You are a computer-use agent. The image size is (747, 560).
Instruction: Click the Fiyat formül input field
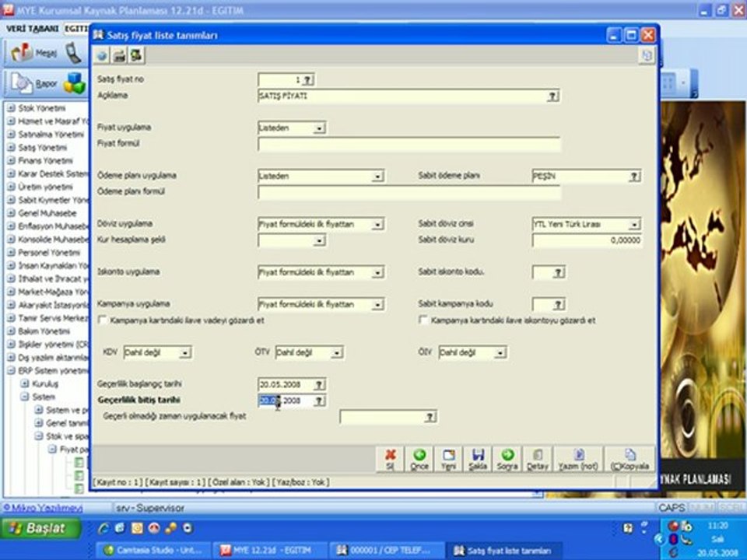(x=409, y=145)
